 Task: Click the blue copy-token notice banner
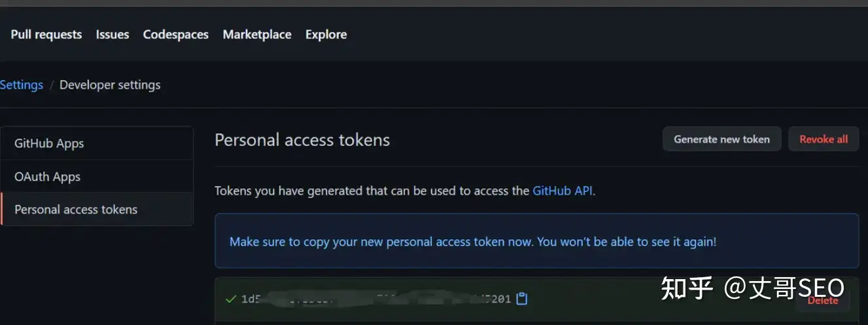pos(473,242)
